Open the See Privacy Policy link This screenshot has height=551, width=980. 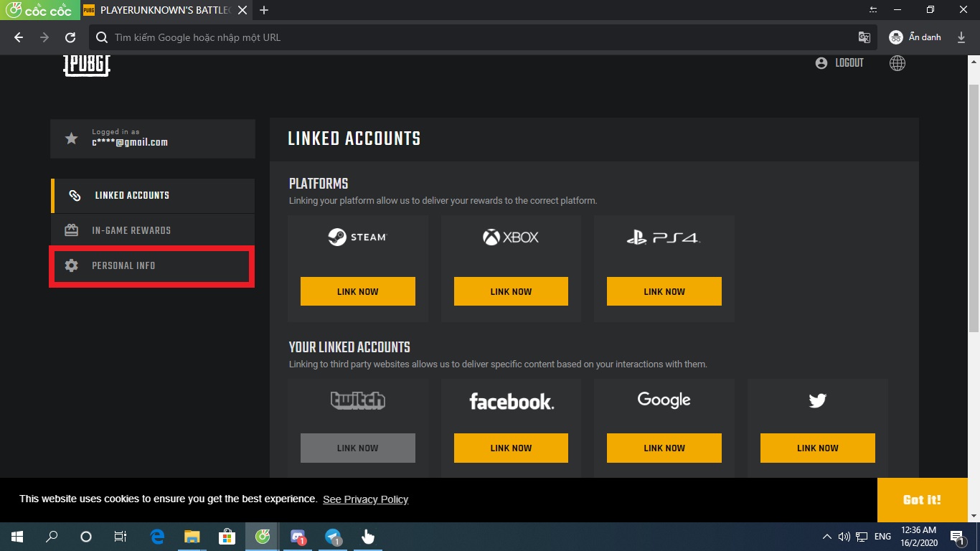coord(365,499)
